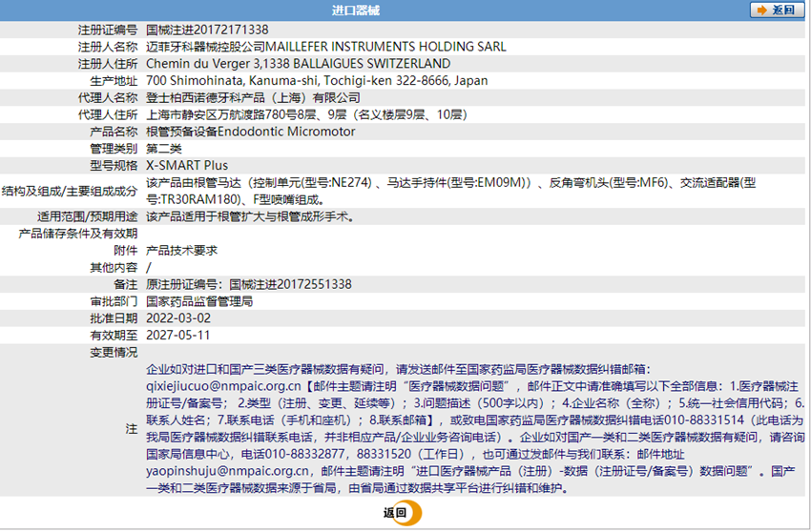Click the bottom 返回 button

(401, 513)
